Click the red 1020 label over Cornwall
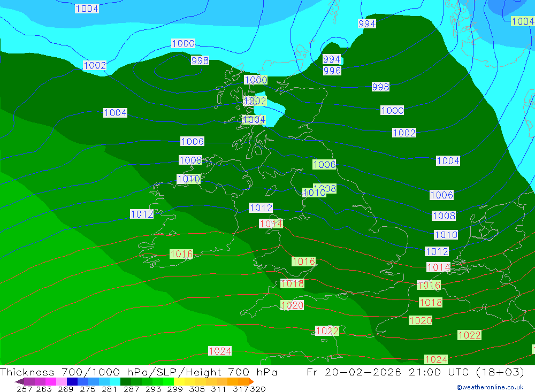535x392 pixels. point(292,305)
